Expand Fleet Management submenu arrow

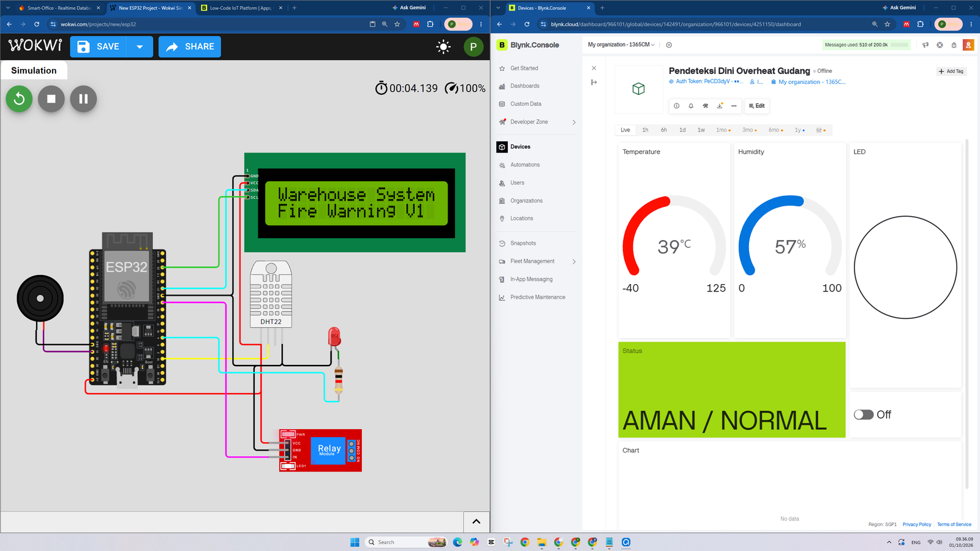tap(574, 261)
